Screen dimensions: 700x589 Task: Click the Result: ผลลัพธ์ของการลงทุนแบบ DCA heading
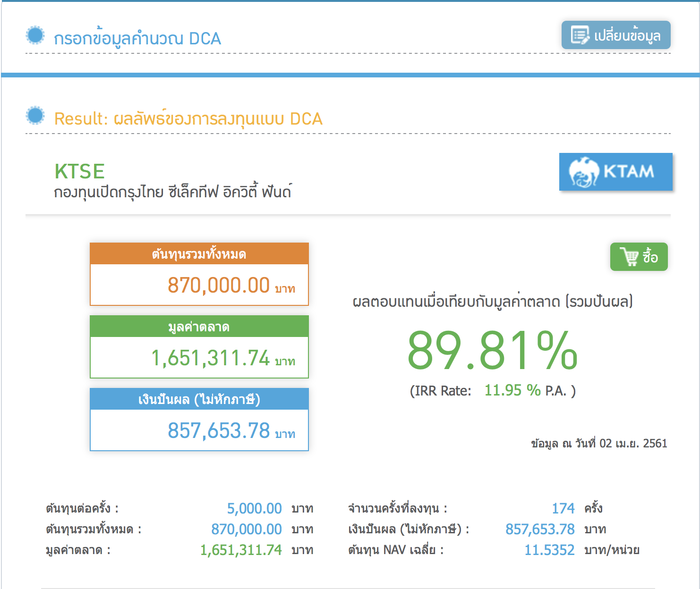[188, 119]
